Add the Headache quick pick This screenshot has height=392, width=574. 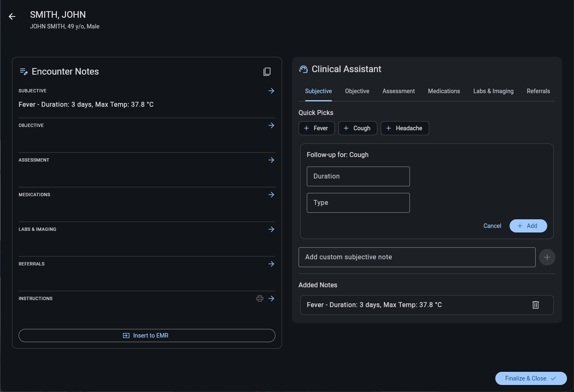pyautogui.click(x=405, y=128)
